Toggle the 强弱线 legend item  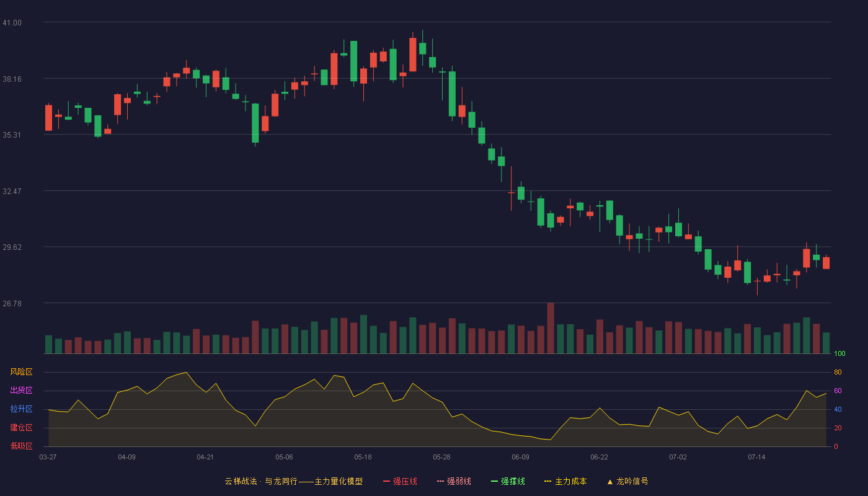[454, 481]
